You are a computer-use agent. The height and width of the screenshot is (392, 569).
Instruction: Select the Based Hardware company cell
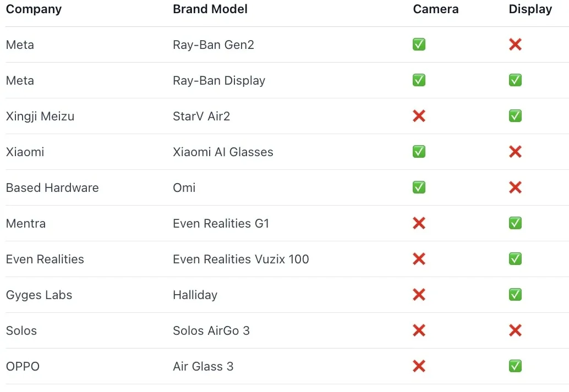(x=52, y=188)
